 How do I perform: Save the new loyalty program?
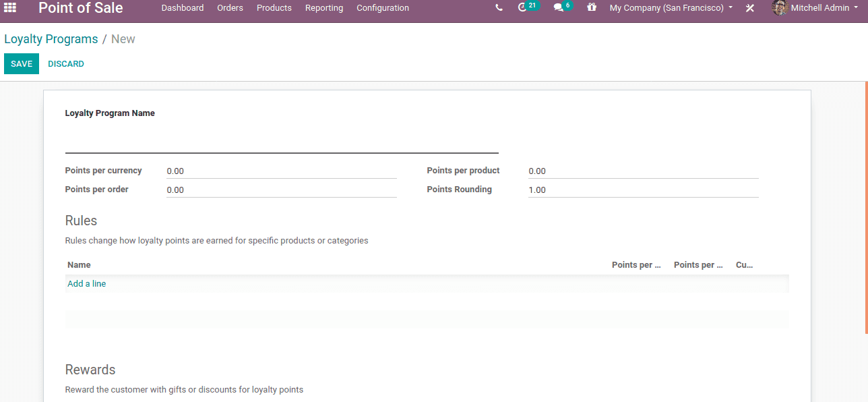pyautogui.click(x=22, y=64)
